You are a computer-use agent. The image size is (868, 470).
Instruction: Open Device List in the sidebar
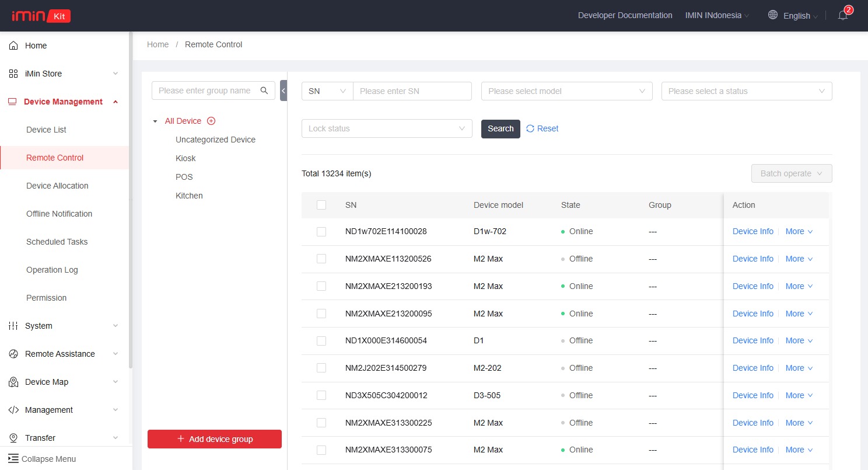coord(47,130)
